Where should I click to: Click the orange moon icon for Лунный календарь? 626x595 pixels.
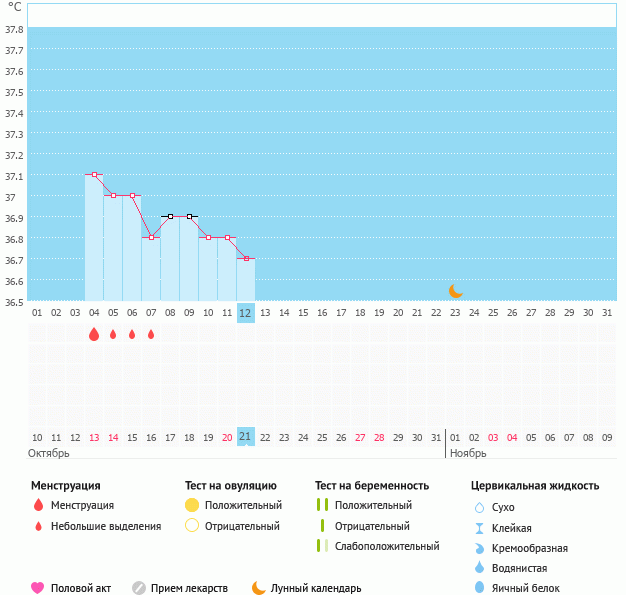pos(259,588)
